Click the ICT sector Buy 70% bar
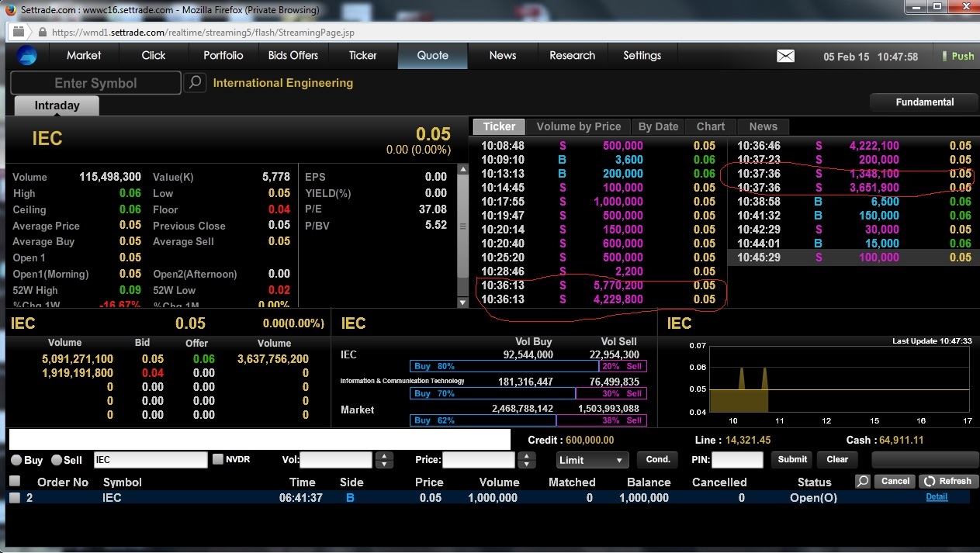Viewport: 980px width, 553px height. [x=493, y=393]
